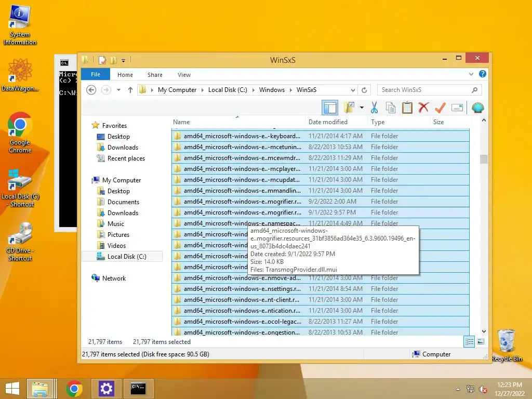
Task: Click the red X Delete icon
Action: click(423, 108)
